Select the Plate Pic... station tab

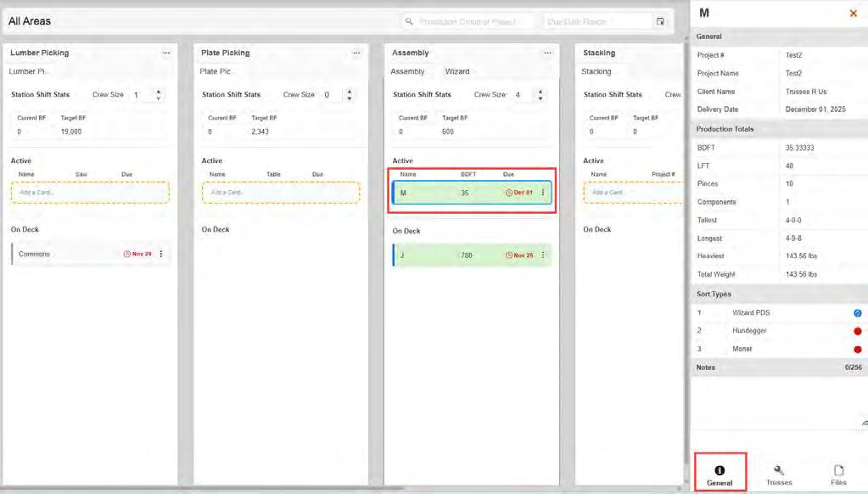point(216,71)
